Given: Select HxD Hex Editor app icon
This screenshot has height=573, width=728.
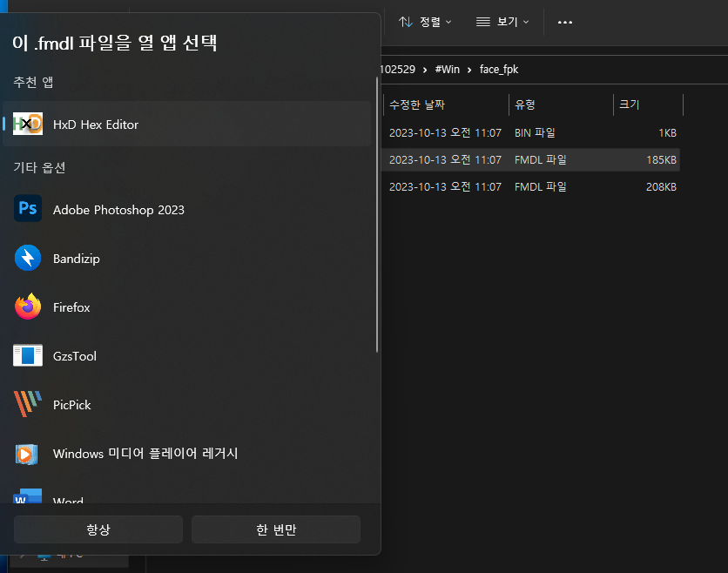Looking at the screenshot, I should pyautogui.click(x=28, y=124).
